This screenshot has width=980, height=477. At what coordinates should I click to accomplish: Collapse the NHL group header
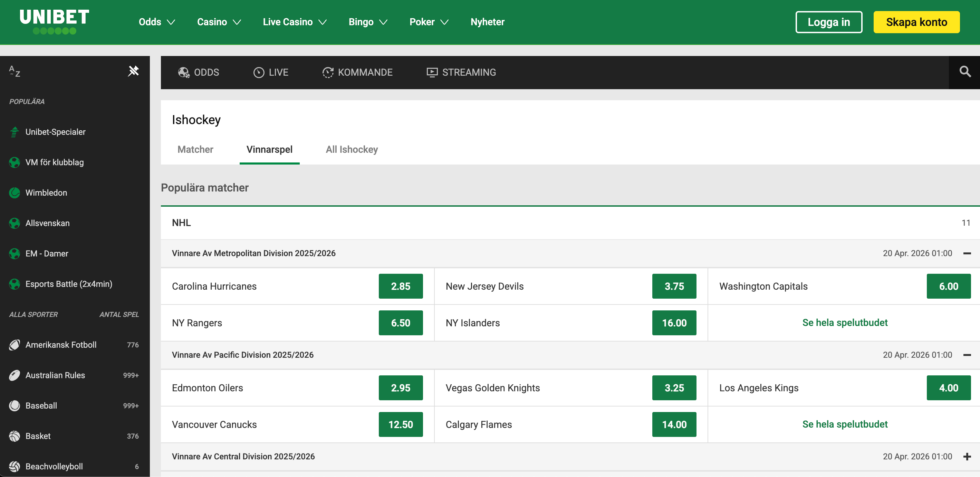coord(570,223)
